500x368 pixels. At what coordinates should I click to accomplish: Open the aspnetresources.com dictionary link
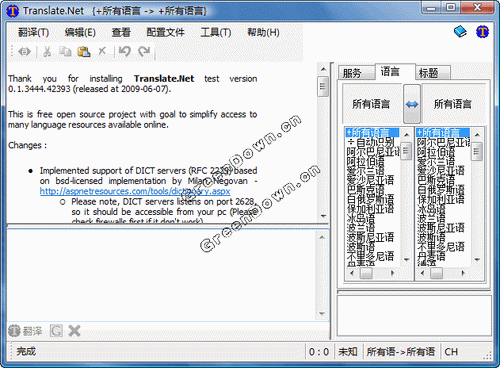click(135, 191)
